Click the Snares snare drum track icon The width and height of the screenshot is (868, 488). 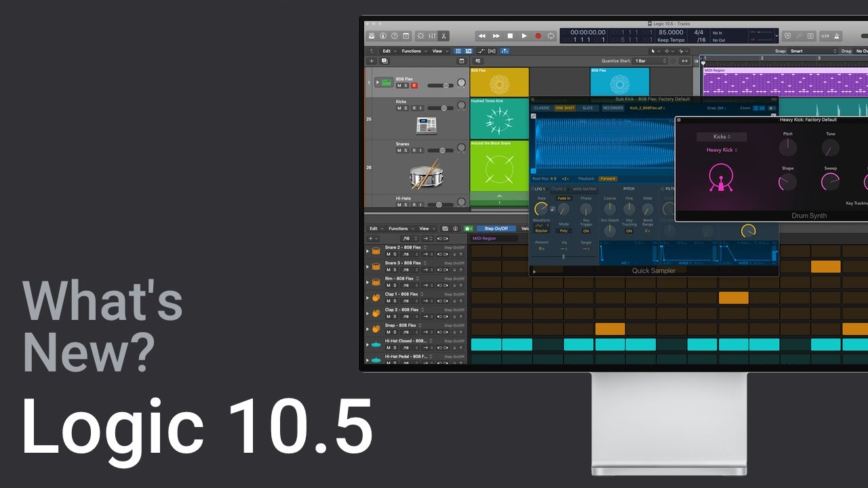pyautogui.click(x=425, y=175)
